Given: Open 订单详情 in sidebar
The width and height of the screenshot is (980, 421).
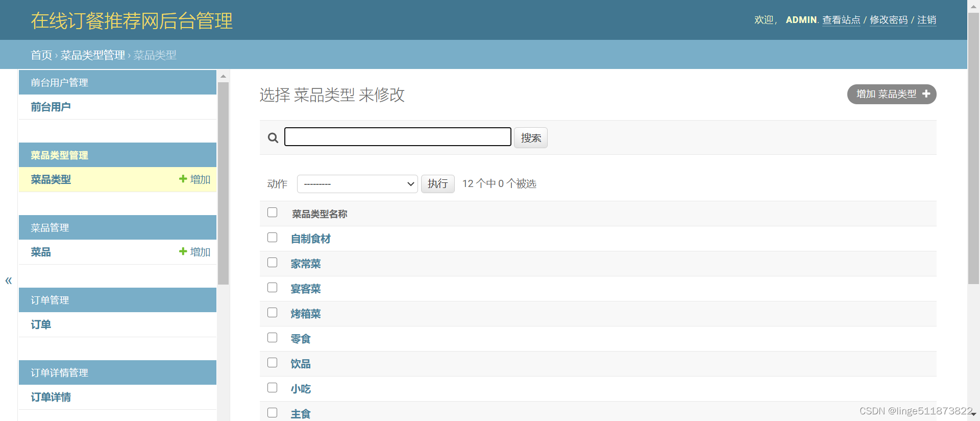Looking at the screenshot, I should 51,397.
